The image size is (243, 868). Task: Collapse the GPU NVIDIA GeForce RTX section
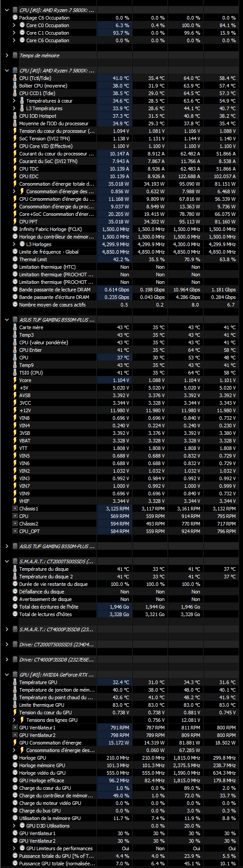7,675
